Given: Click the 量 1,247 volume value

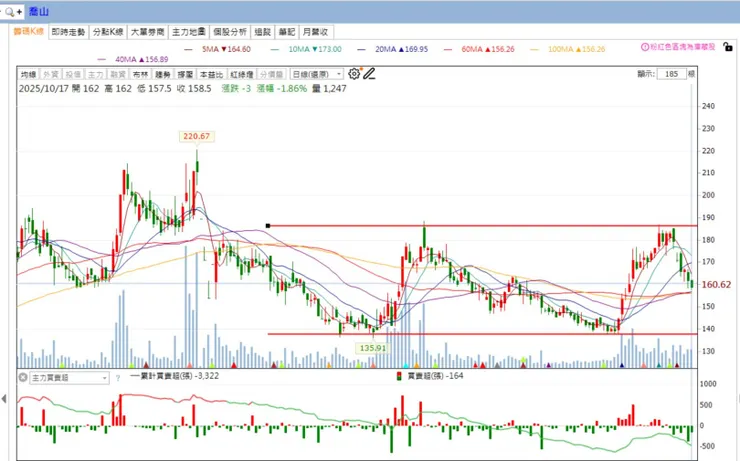Looking at the screenshot, I should click(x=329, y=89).
